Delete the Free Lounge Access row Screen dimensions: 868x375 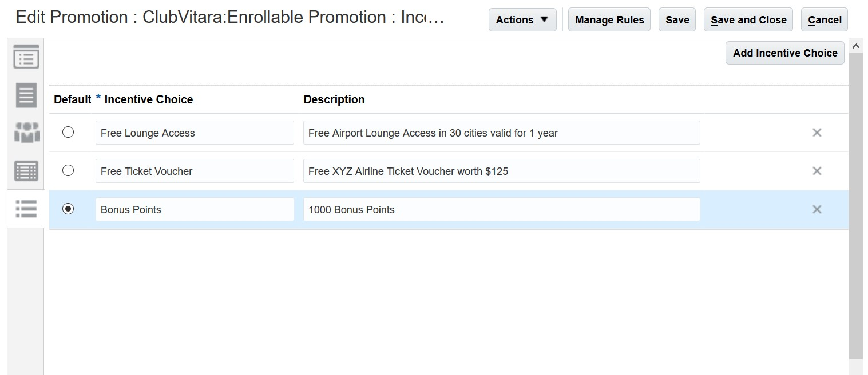pos(817,133)
